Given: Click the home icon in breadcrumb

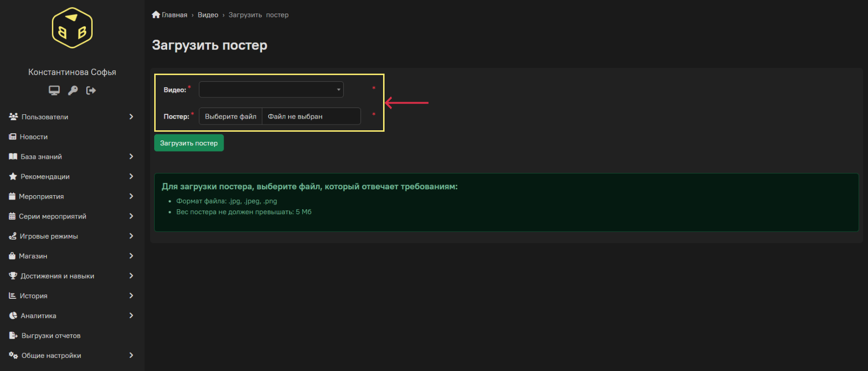Looking at the screenshot, I should click(x=156, y=15).
